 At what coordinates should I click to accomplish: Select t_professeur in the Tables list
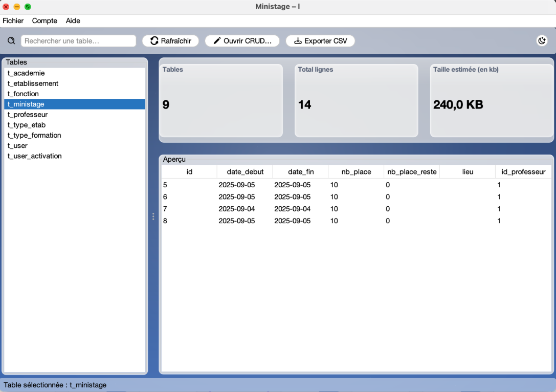(x=28, y=115)
